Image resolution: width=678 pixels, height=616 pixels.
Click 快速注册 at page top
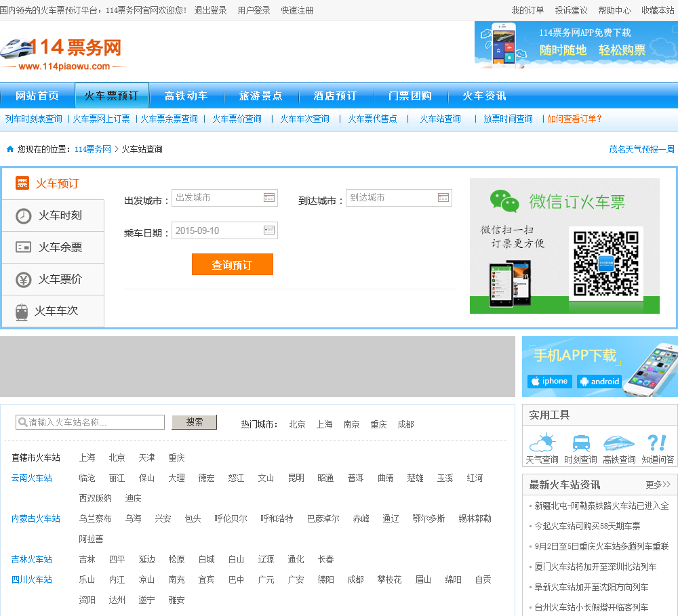[x=297, y=10]
